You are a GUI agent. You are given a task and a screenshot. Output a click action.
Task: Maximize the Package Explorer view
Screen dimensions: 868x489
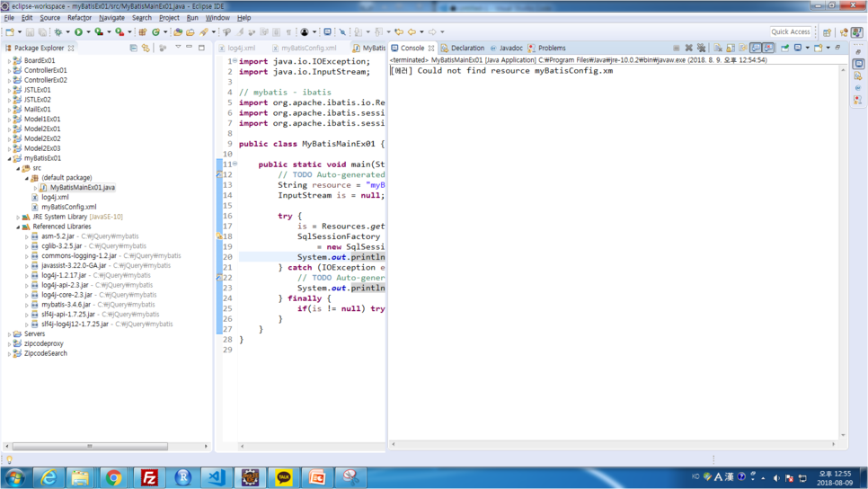tap(201, 48)
